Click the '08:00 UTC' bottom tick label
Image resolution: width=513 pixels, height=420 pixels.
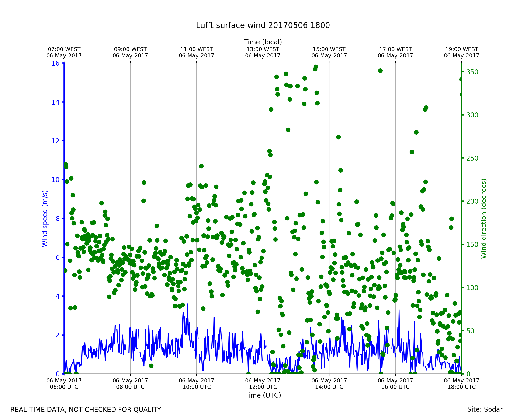130,387
